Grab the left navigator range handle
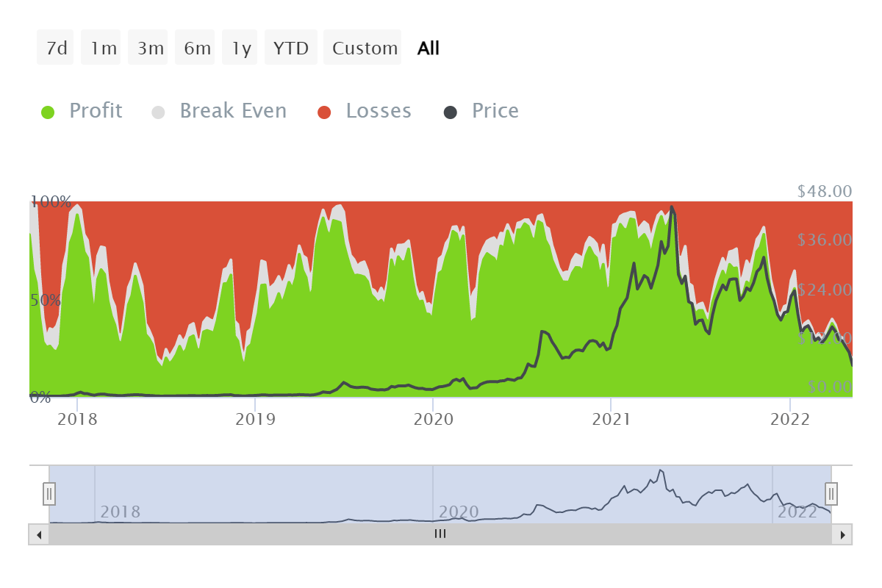The width and height of the screenshot is (882, 588). (x=49, y=492)
